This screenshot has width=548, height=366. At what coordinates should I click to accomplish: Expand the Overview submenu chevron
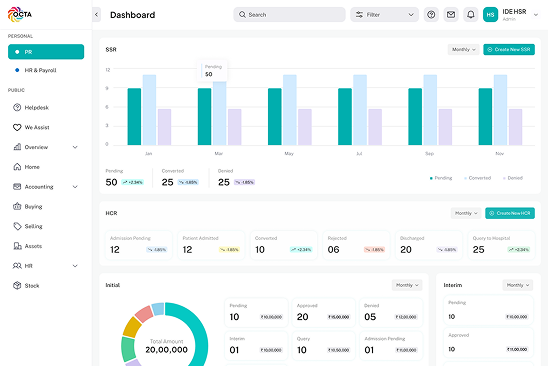pos(75,147)
